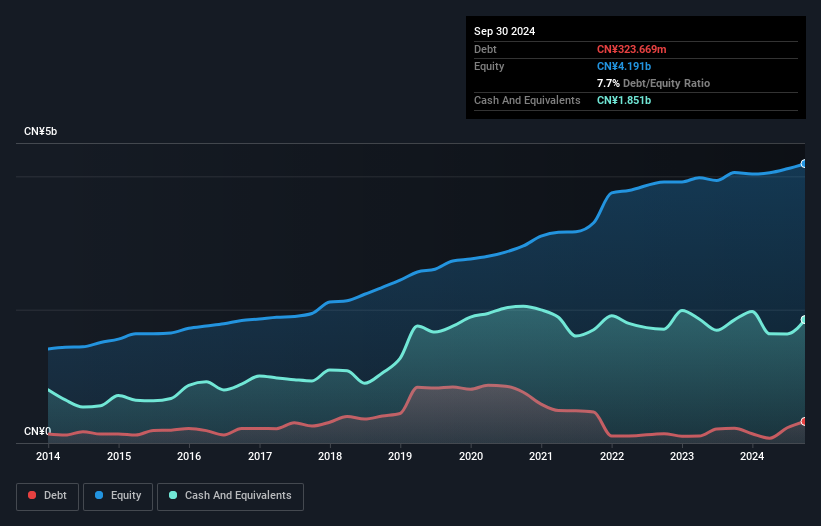The width and height of the screenshot is (821, 526).
Task: Click the CN¥323.669m debt value
Action: 631,49
